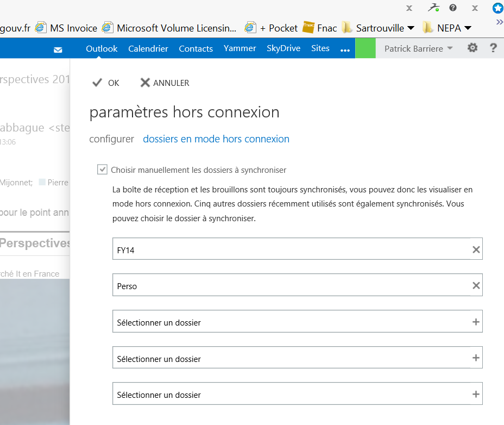Remove the FY14 folder with X icon
Screen dimensions: 504x425
coord(476,250)
